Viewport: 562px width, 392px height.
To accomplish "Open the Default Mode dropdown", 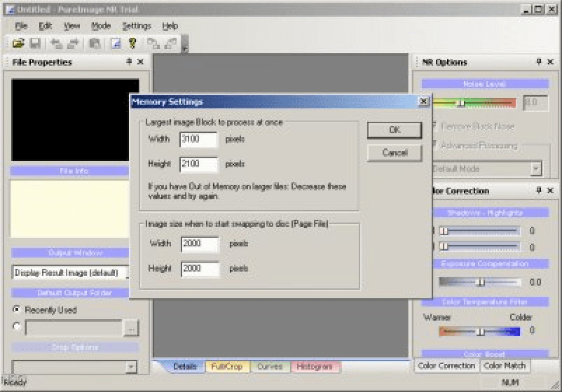I will click(x=536, y=169).
